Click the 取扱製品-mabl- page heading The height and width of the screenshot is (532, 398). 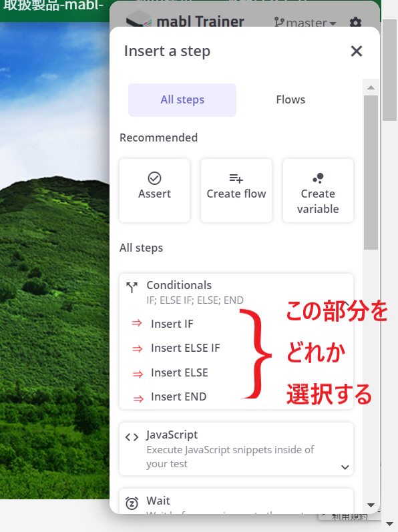coord(53,5)
